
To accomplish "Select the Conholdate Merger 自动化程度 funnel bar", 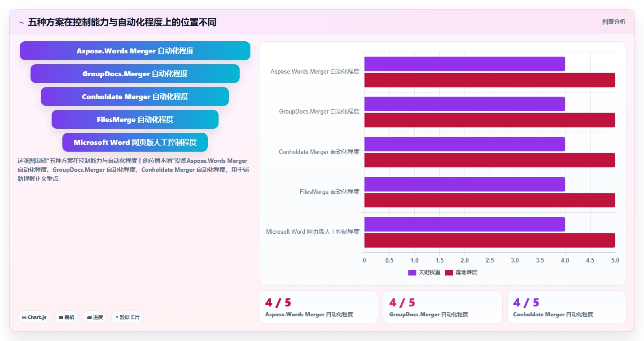I will (135, 96).
